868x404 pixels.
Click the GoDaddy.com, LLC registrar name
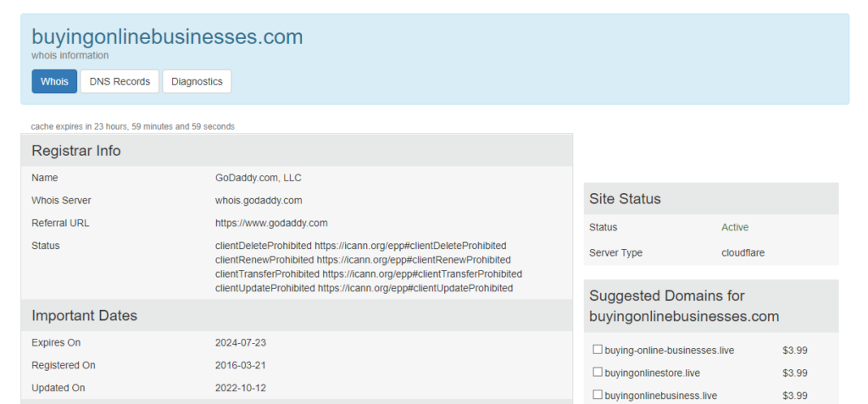click(259, 178)
